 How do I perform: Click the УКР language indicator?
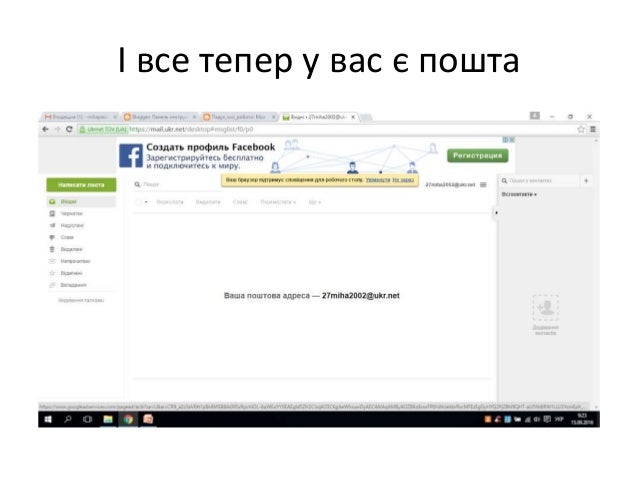(559, 419)
